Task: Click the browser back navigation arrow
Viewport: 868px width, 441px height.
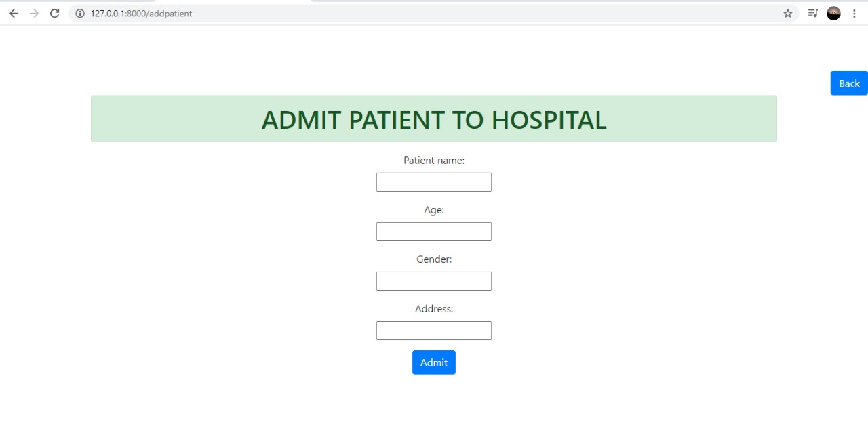Action: 14,13
